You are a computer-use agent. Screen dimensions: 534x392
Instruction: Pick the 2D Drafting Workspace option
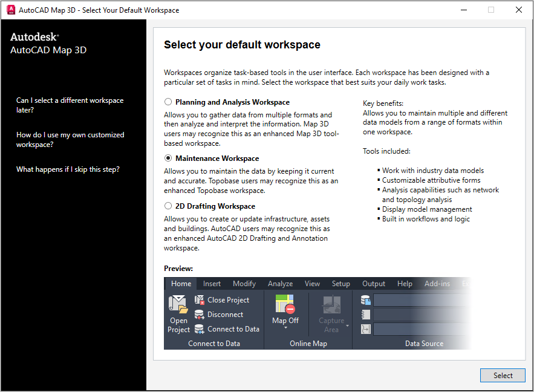pyautogui.click(x=168, y=206)
